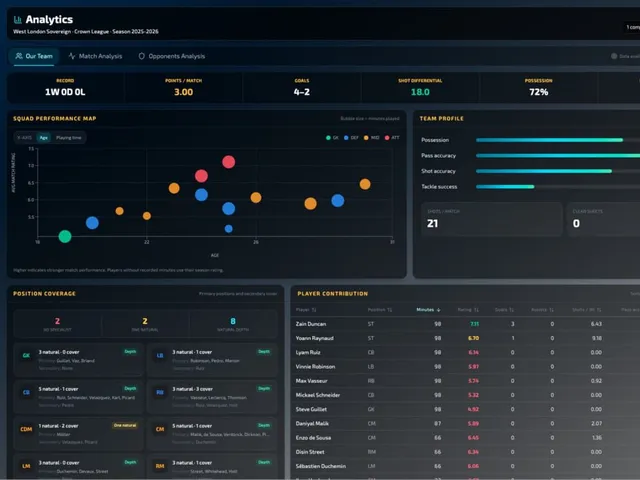Select the Lyam Ruiz row
The width and height of the screenshot is (640, 480).
click(465, 353)
